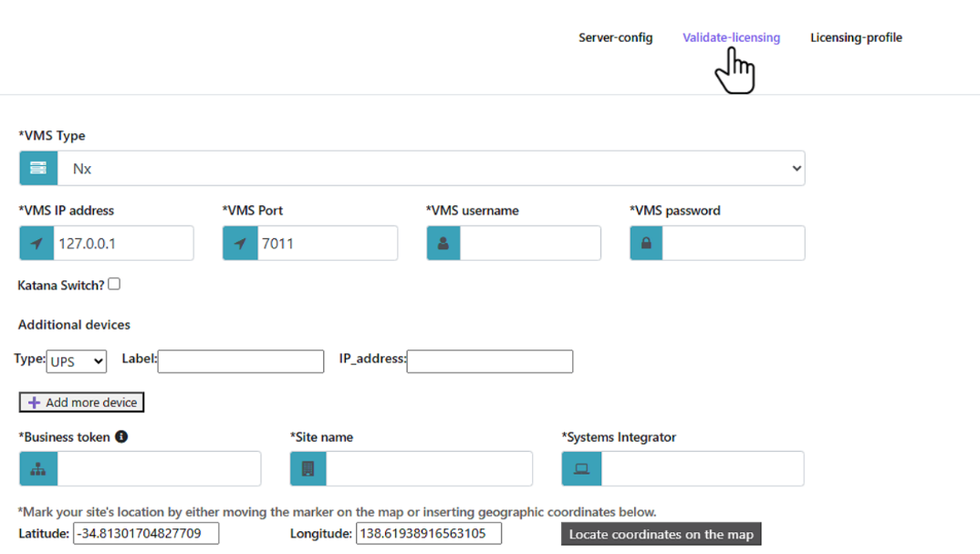
Task: Click the sitemap icon beside Business token field
Action: [x=38, y=469]
